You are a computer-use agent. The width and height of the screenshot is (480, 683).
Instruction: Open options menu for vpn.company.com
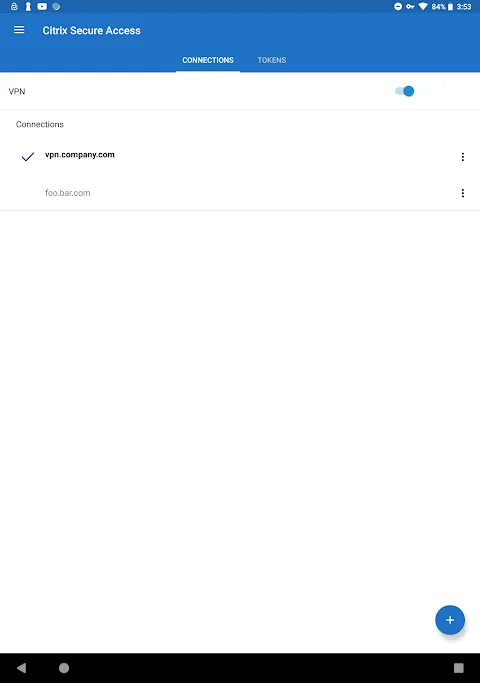[463, 157]
